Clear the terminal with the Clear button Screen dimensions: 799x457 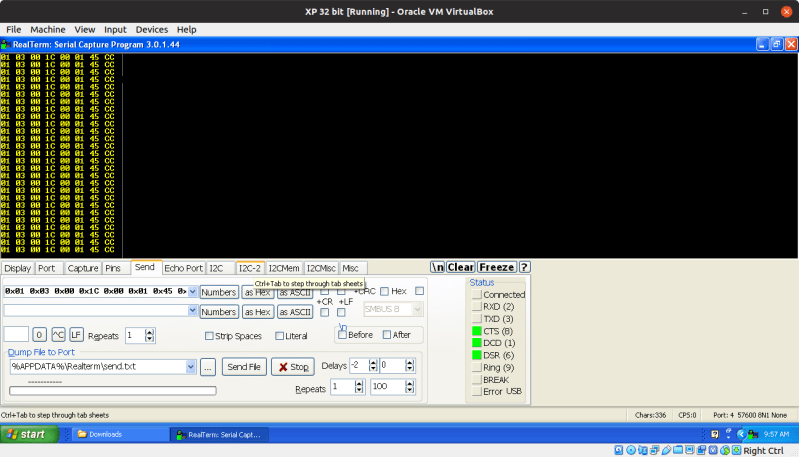(461, 267)
